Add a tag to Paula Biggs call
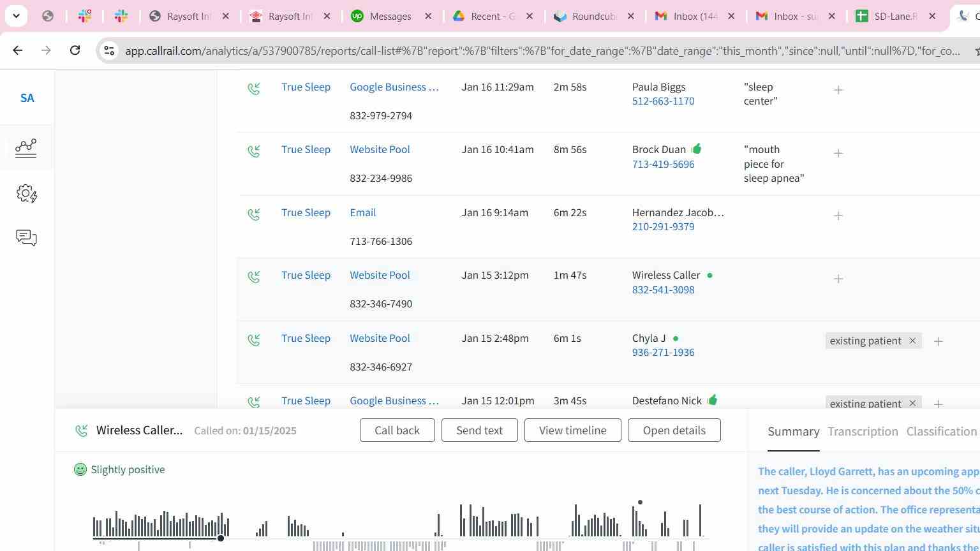The height and width of the screenshot is (551, 980). [x=838, y=90]
